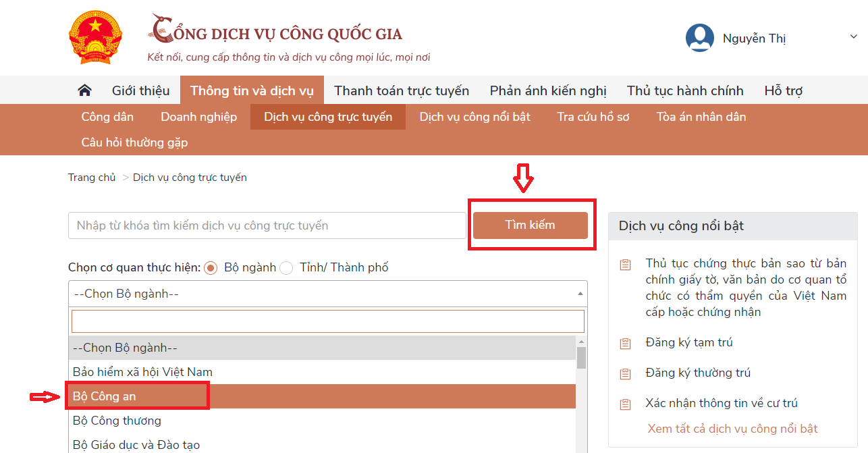Select the Doanh nghiệp submenu item
Image resolution: width=868 pixels, height=453 pixels.
tap(199, 117)
